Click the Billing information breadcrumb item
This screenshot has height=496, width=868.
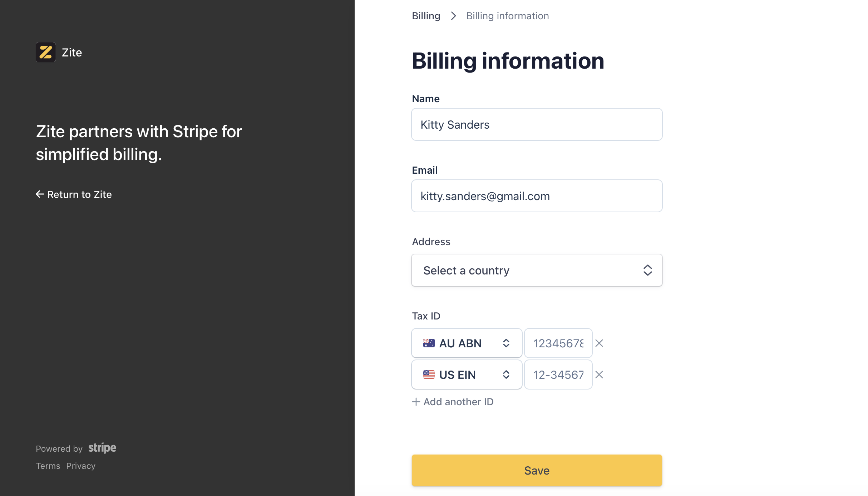pyautogui.click(x=508, y=16)
